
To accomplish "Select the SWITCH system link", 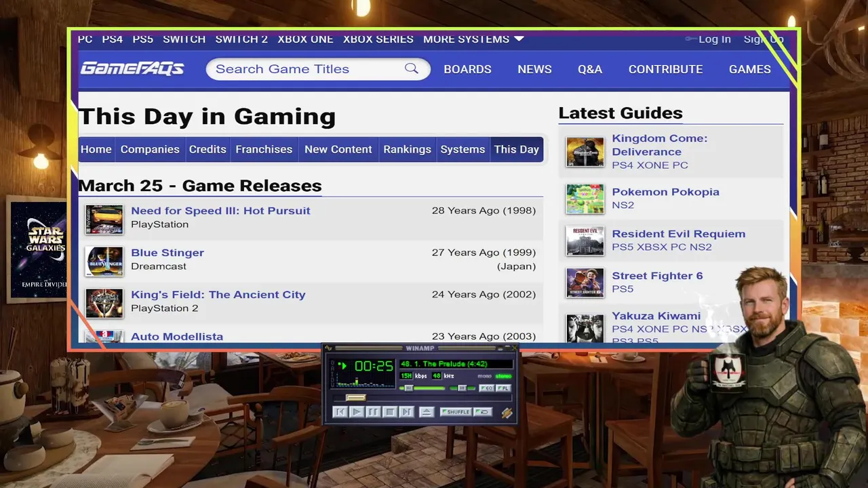I will tap(184, 39).
